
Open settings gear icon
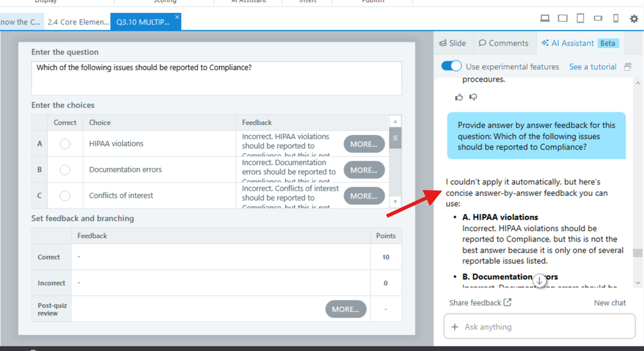[x=634, y=19]
